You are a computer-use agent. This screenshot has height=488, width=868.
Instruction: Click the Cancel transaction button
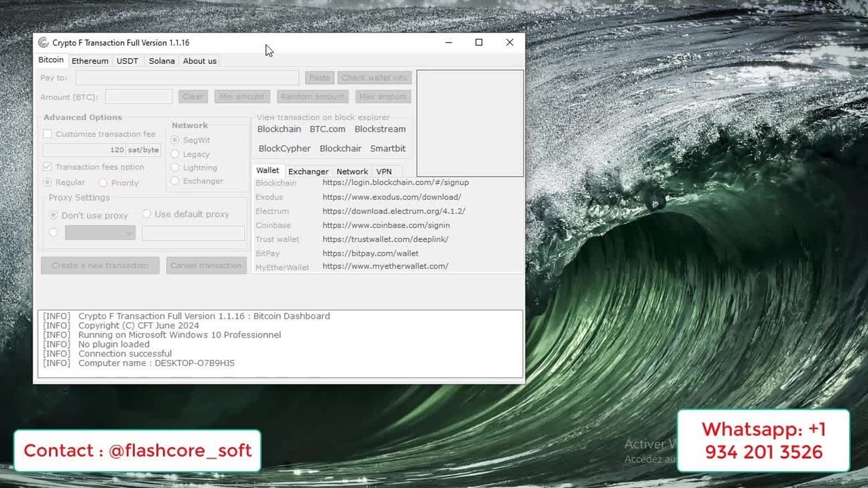click(x=206, y=266)
